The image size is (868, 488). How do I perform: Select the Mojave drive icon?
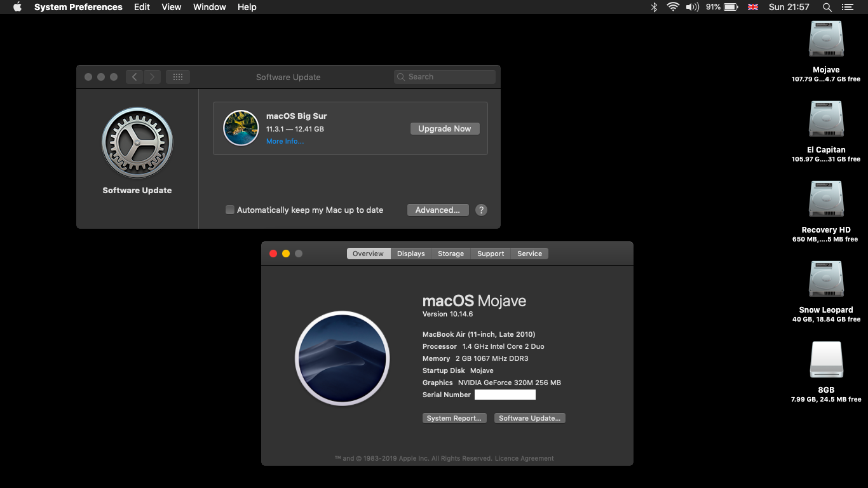click(x=826, y=39)
